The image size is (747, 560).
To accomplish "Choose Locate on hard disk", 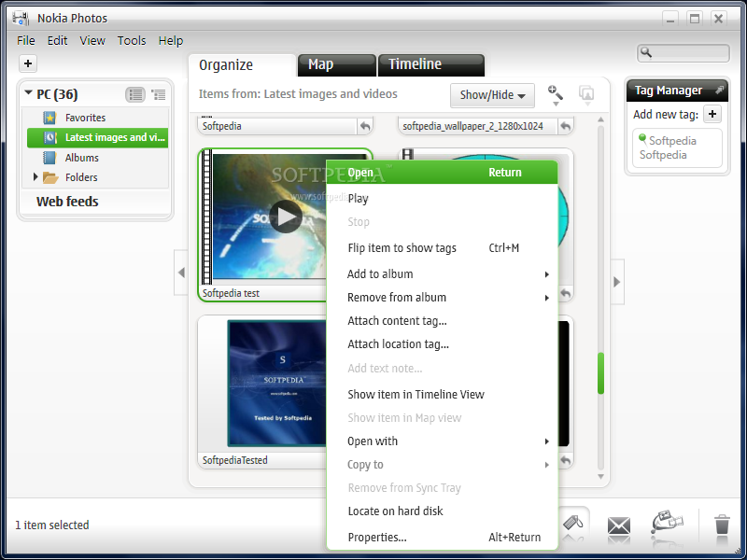I will [x=442, y=511].
